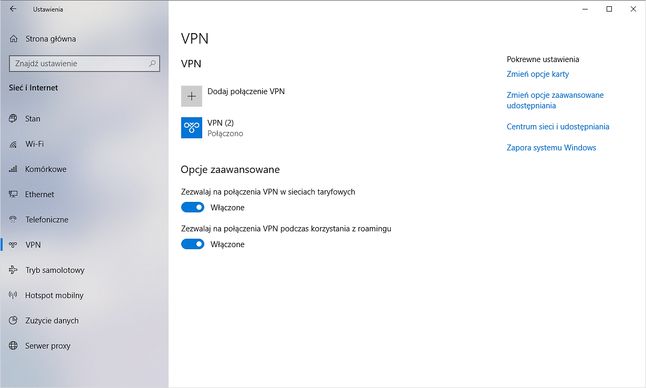Click the back arrow in the title bar
The image size is (646, 388).
[x=13, y=9]
